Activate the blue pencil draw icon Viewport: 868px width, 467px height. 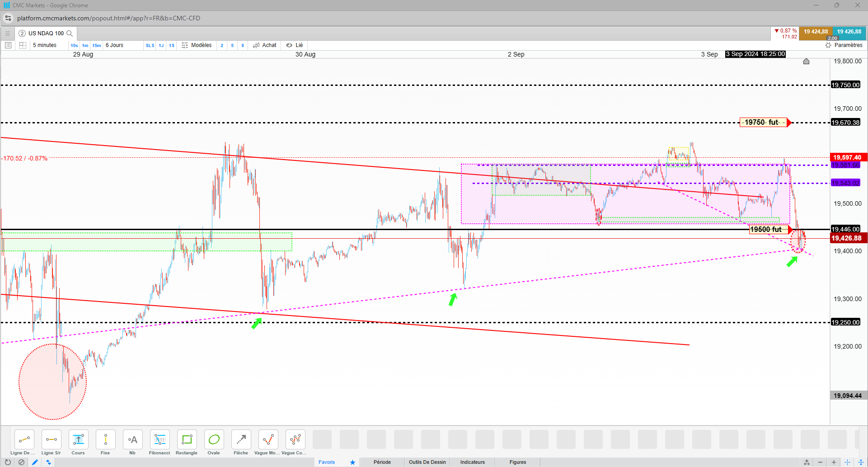tap(35, 462)
